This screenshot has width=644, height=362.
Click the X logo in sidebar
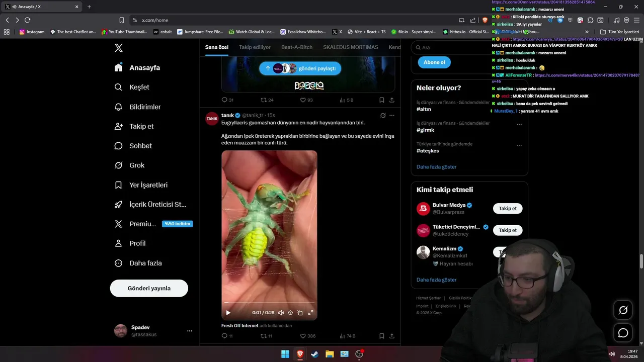coord(118,48)
